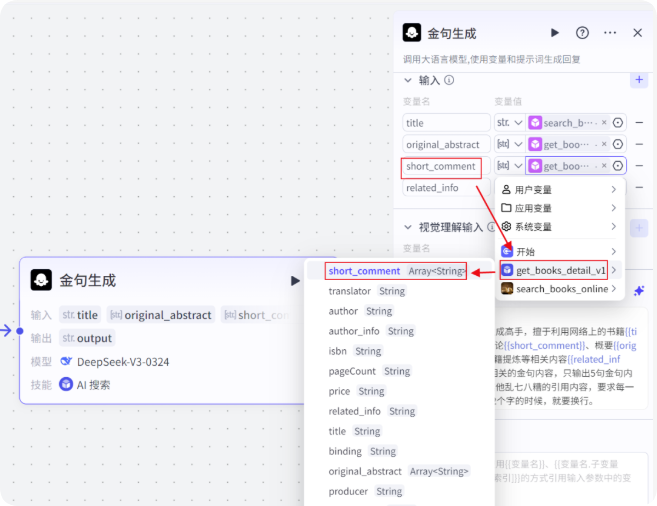Open type dropdown for original_abstract row
Image resolution: width=657 pixels, height=506 pixels.
point(510,145)
